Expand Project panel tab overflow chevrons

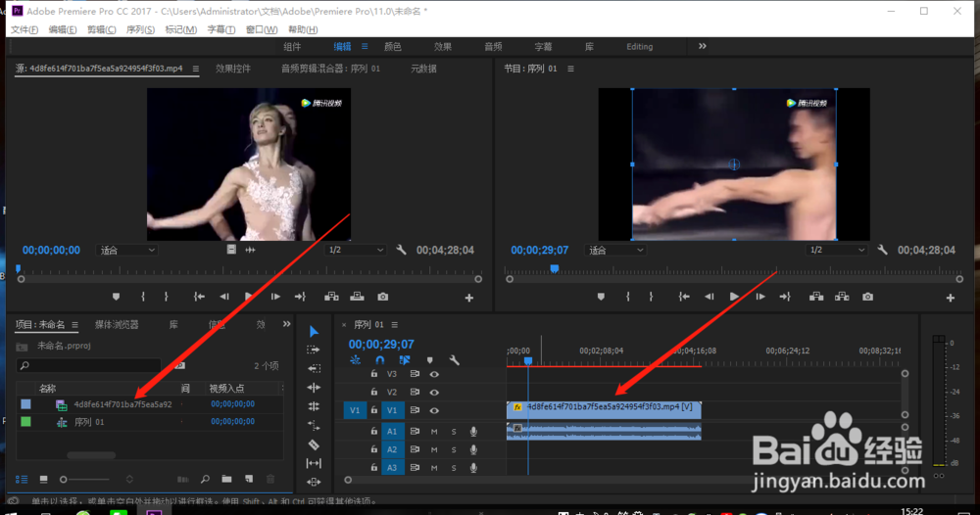(286, 324)
